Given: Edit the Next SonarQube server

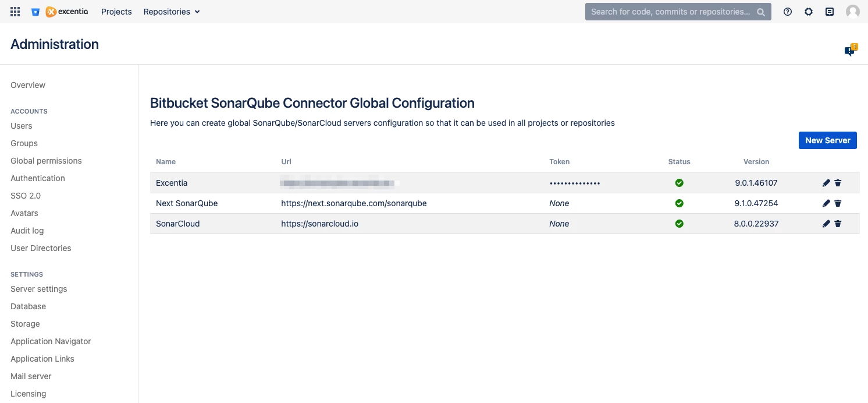Looking at the screenshot, I should [826, 203].
